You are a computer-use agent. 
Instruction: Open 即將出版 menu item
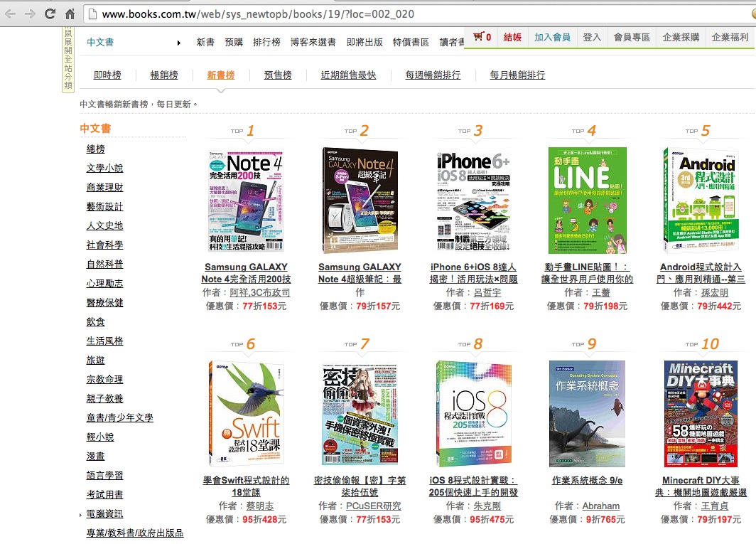click(x=364, y=43)
